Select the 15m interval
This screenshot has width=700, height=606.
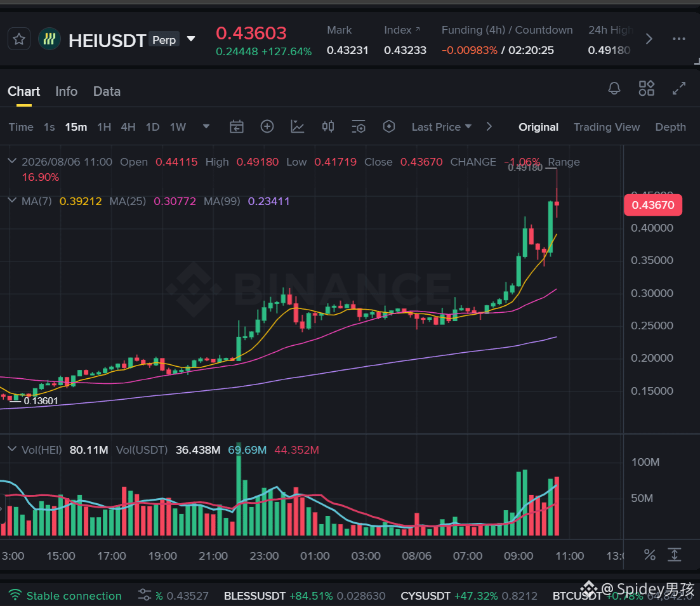pyautogui.click(x=76, y=127)
